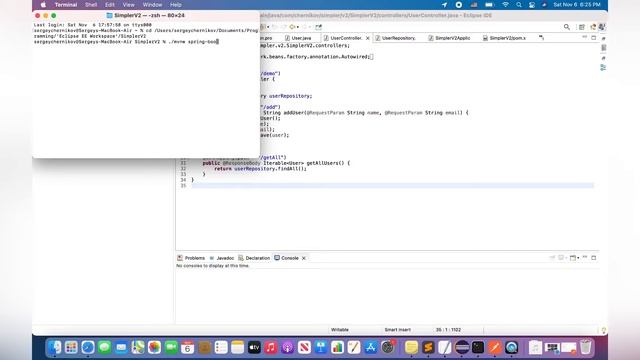This screenshot has width=640, height=360.
Task: Click the date and time display
Action: coord(577,5)
